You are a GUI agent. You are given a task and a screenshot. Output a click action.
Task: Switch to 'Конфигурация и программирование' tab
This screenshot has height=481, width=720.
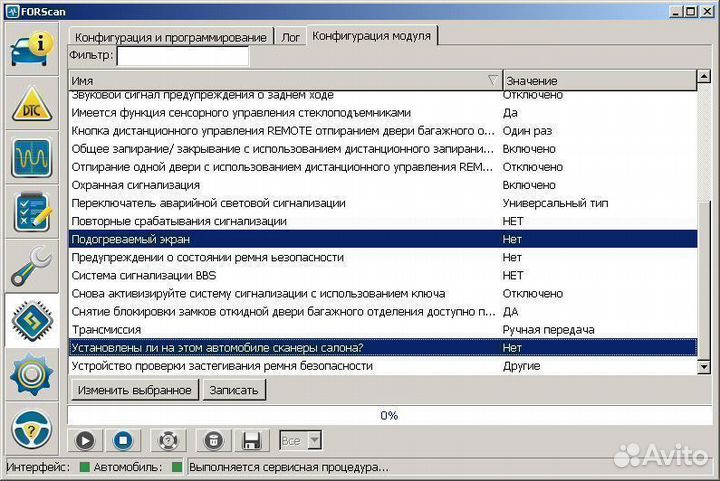(172, 37)
